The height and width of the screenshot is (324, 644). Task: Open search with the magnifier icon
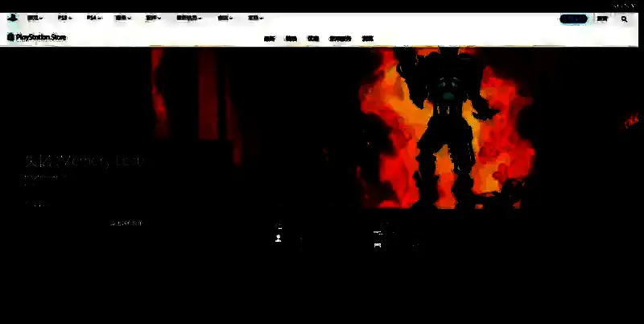tap(624, 19)
